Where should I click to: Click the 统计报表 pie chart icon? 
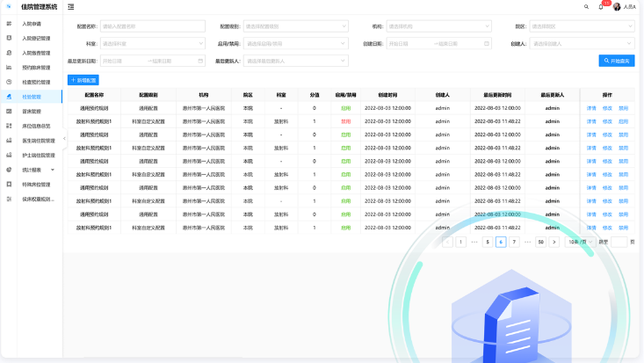pyautogui.click(x=9, y=170)
